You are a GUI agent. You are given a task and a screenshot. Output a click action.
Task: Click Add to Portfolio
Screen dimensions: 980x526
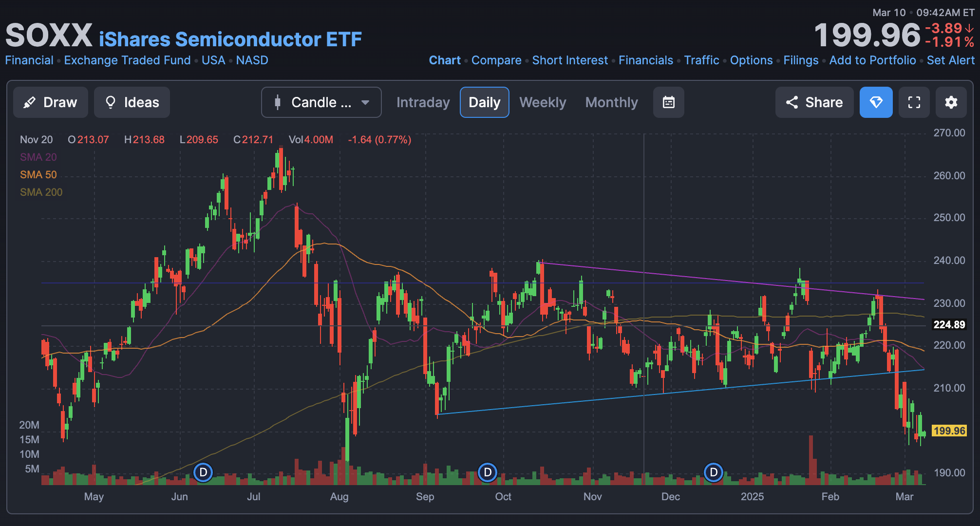[x=872, y=60]
